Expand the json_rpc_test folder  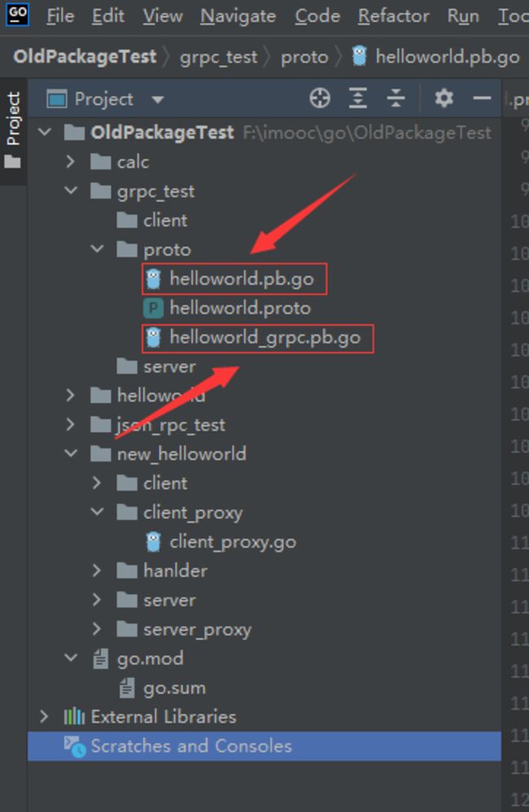(x=71, y=426)
